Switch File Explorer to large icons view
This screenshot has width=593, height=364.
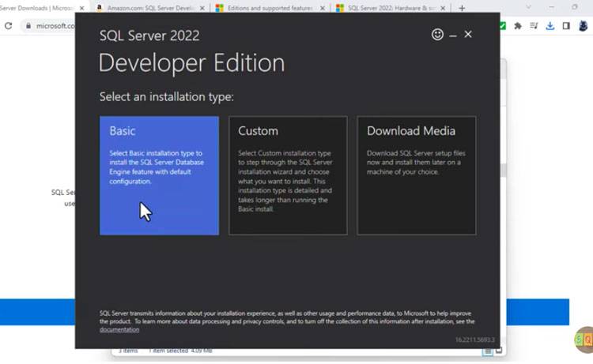click(x=499, y=351)
